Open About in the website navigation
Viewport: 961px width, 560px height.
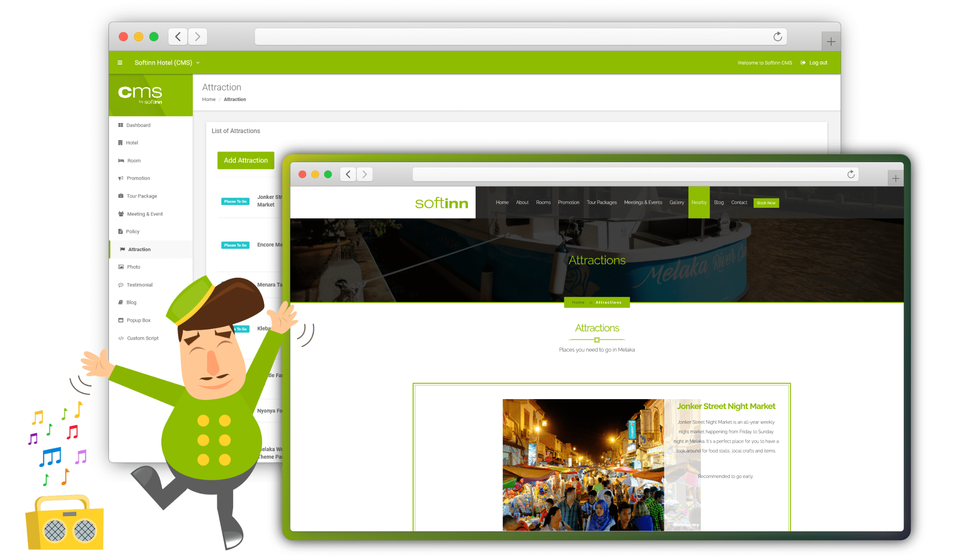[522, 202]
